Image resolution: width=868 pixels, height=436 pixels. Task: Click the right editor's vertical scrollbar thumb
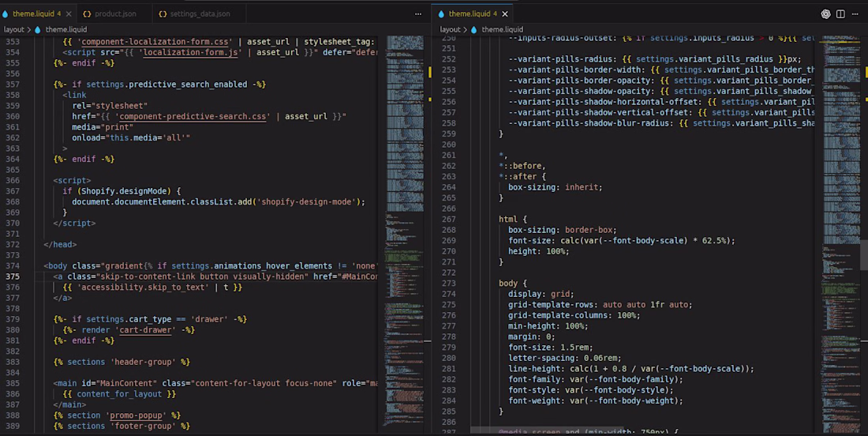[864, 254]
